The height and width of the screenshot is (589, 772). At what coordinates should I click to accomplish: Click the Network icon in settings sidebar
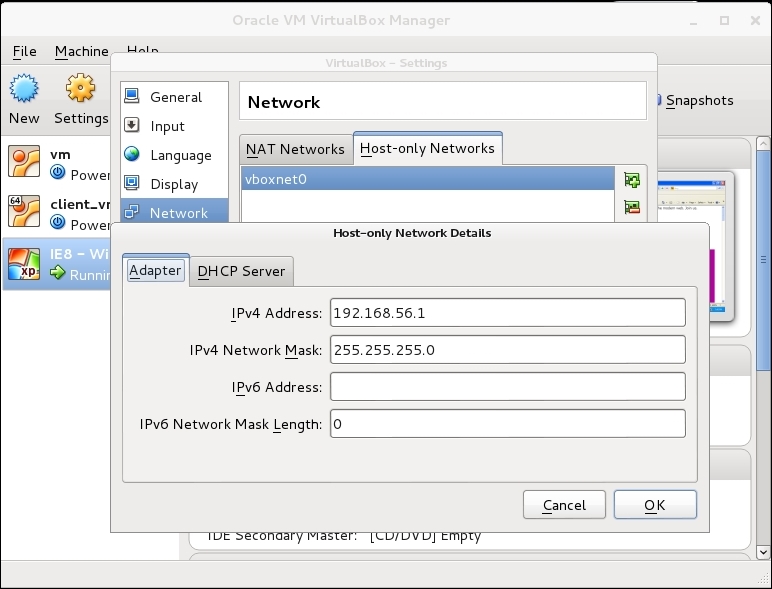pyautogui.click(x=131, y=212)
